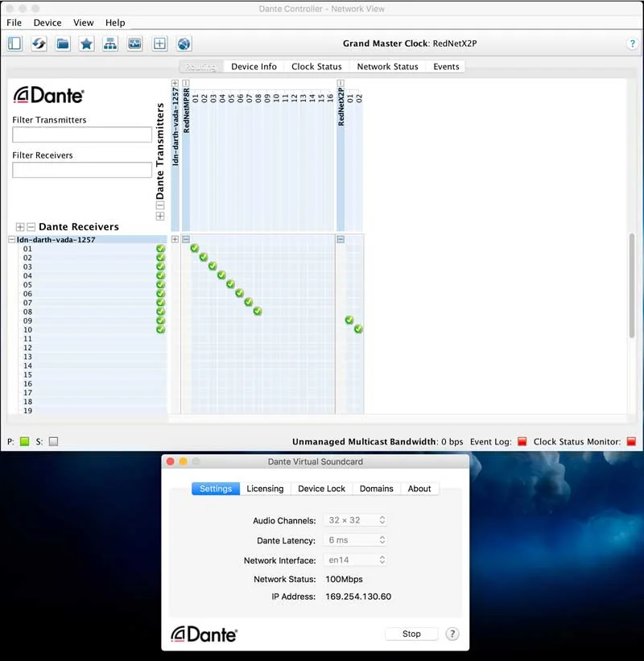Toggle subscription receiver 04 to RedNetMP8R 04

click(x=221, y=275)
